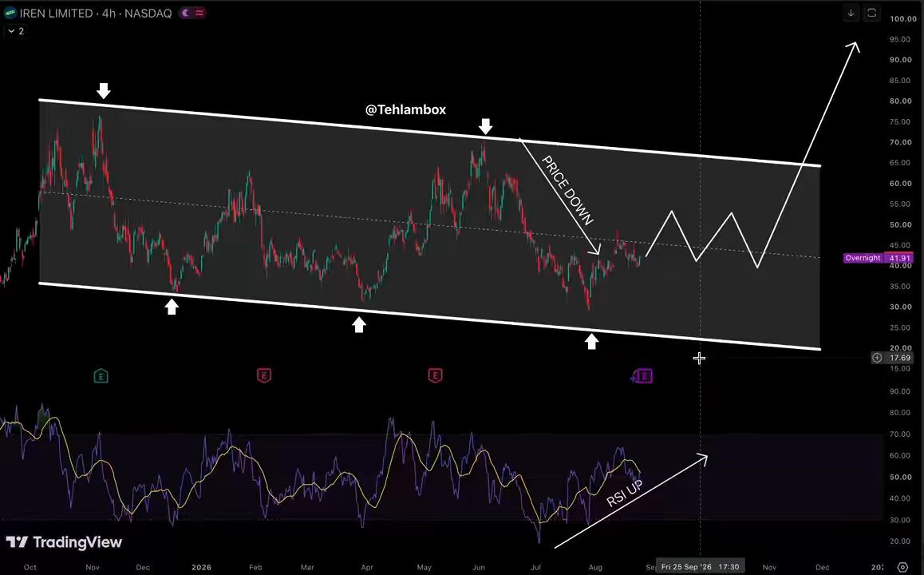Click the Oct label on the time axis

pos(30,567)
